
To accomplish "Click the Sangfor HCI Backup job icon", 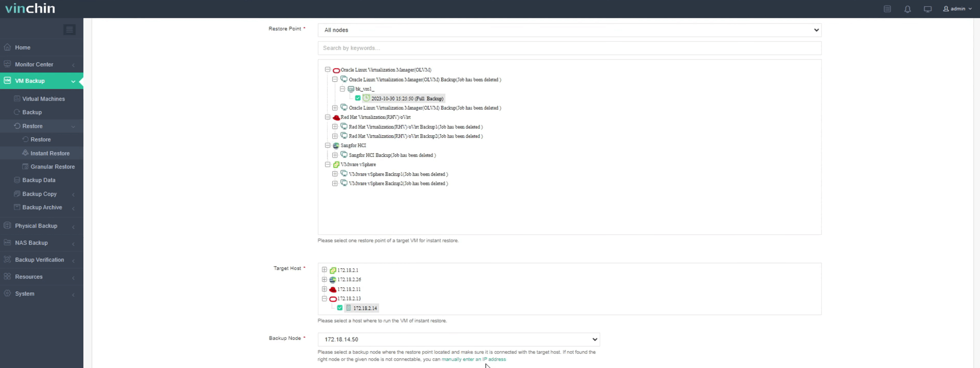I will [x=344, y=155].
